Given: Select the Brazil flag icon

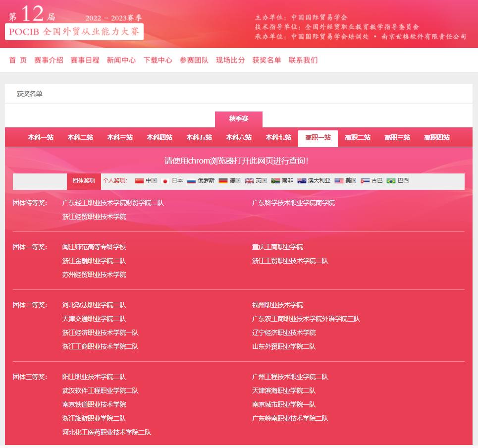Looking at the screenshot, I should click(391, 181).
